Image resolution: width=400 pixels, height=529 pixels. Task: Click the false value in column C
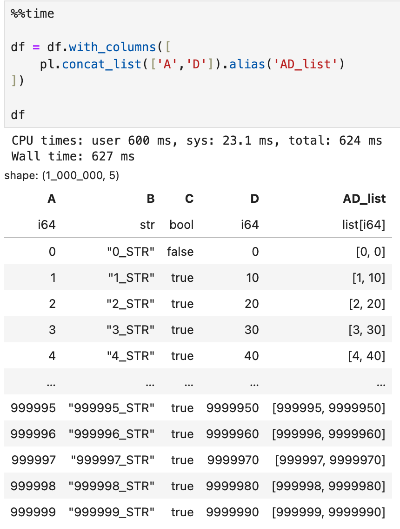(180, 252)
